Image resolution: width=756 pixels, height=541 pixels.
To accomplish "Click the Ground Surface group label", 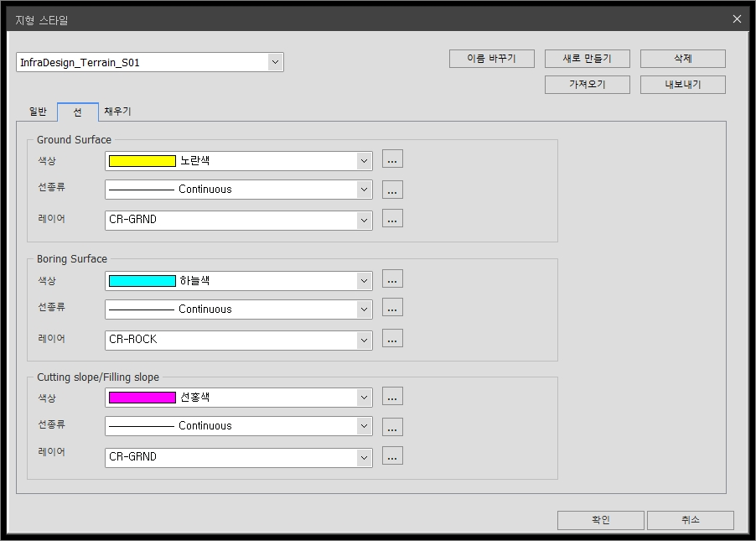I will point(74,139).
